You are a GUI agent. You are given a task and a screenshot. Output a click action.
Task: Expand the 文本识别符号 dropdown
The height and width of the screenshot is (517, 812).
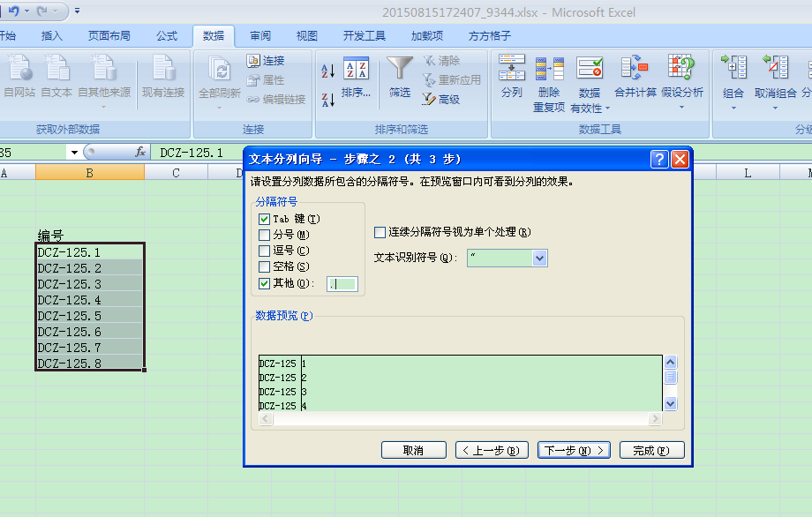pos(540,258)
